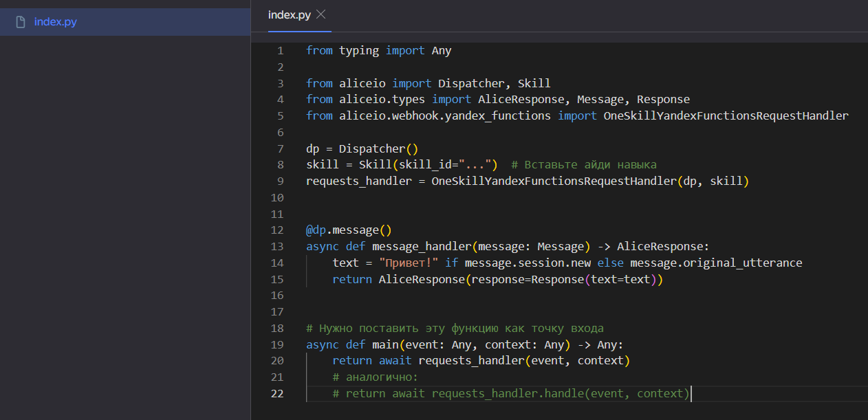Click line number 12 in gutter
The image size is (868, 420).
[277, 230]
